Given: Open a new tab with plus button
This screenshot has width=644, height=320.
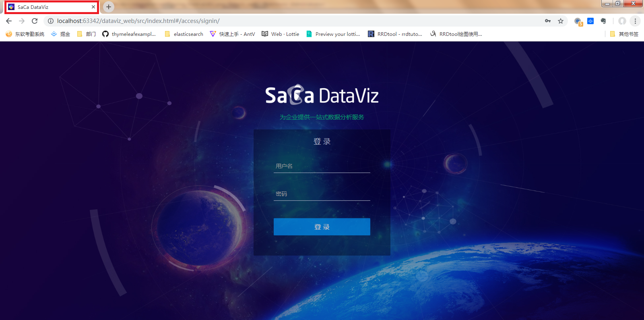Looking at the screenshot, I should point(109,7).
